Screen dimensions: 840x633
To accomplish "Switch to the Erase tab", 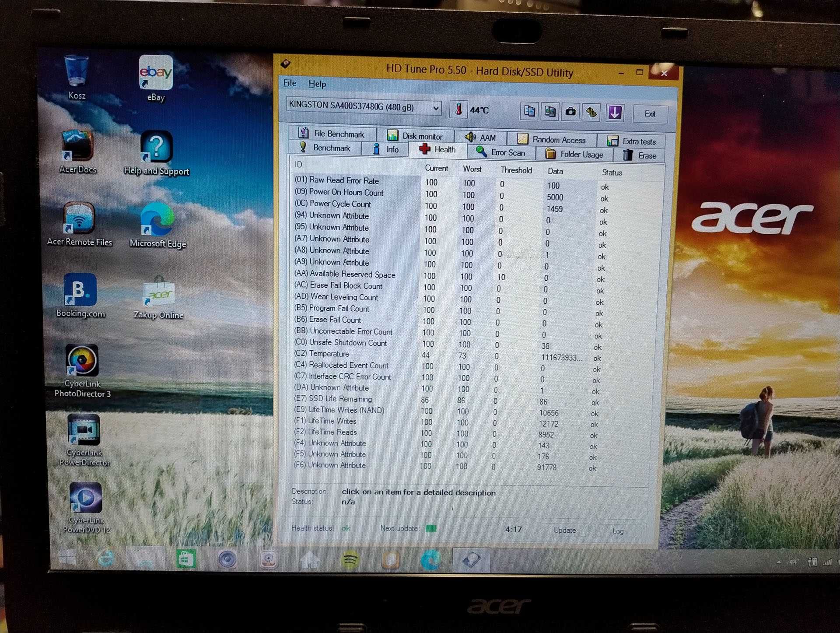I will click(639, 155).
